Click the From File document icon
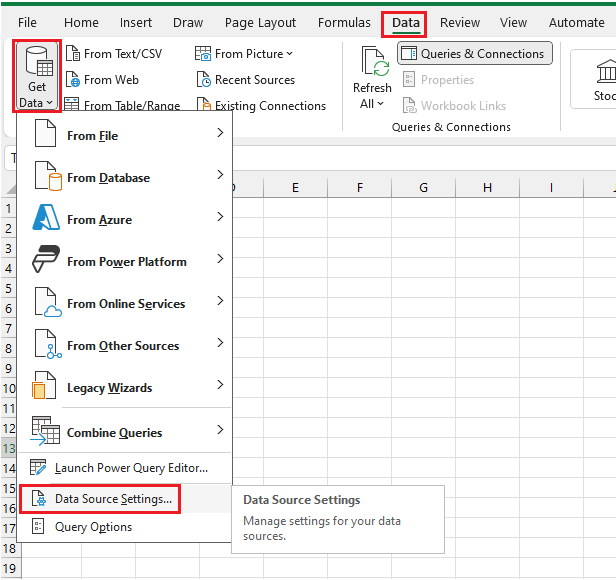616x580 pixels. (x=45, y=134)
